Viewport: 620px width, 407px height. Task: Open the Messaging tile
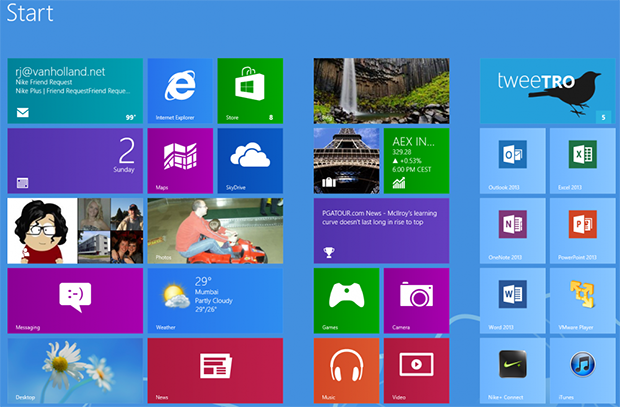(x=75, y=301)
